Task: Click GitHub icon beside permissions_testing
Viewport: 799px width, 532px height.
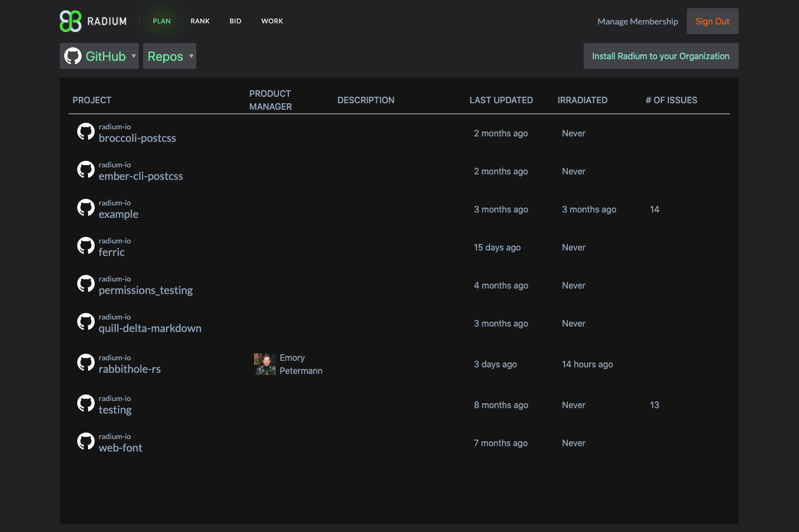Action: pos(86,284)
